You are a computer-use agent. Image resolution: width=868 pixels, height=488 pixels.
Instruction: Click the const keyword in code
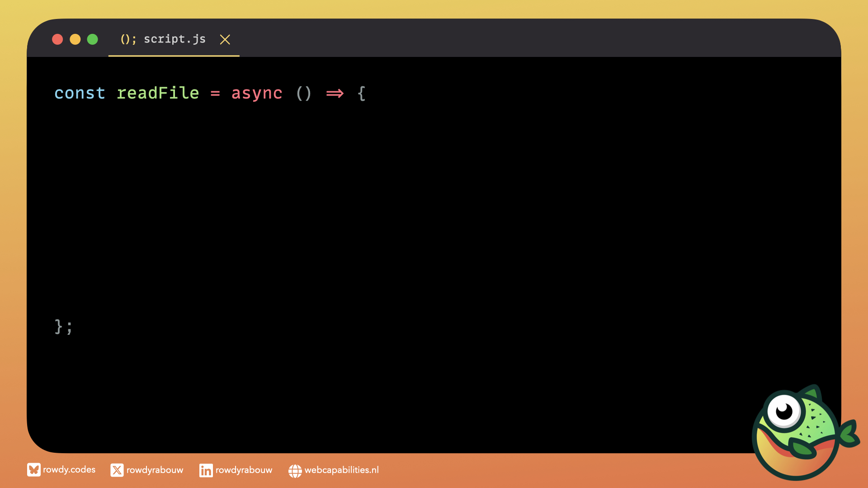point(80,93)
